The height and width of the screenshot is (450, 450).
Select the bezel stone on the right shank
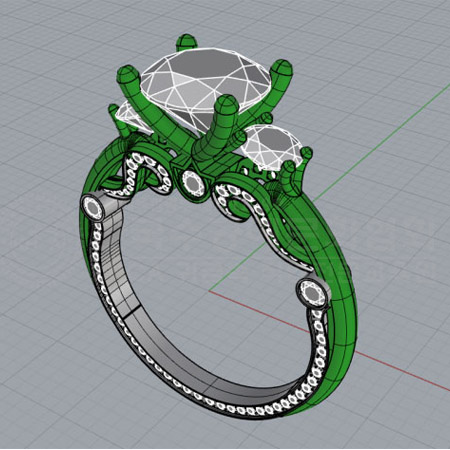tap(312, 292)
